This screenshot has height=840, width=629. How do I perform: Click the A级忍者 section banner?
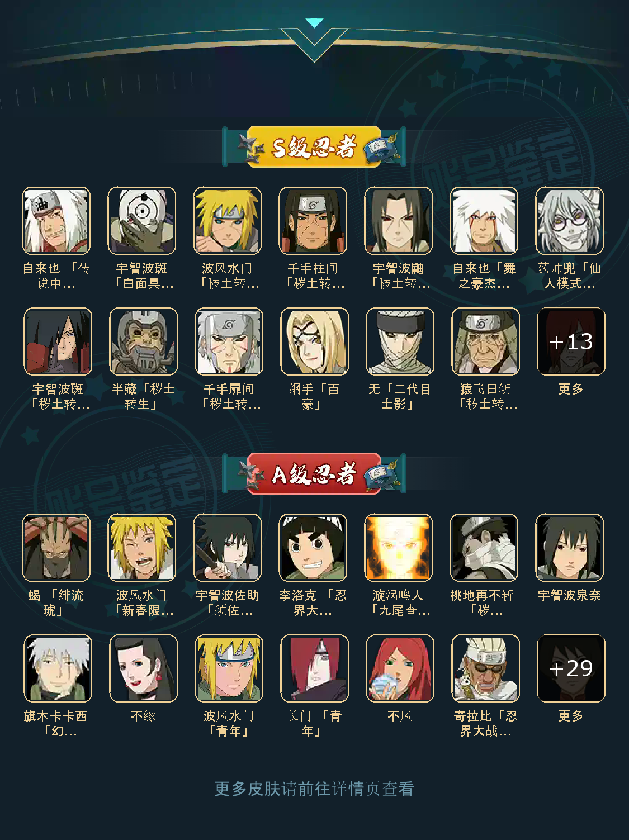(314, 474)
